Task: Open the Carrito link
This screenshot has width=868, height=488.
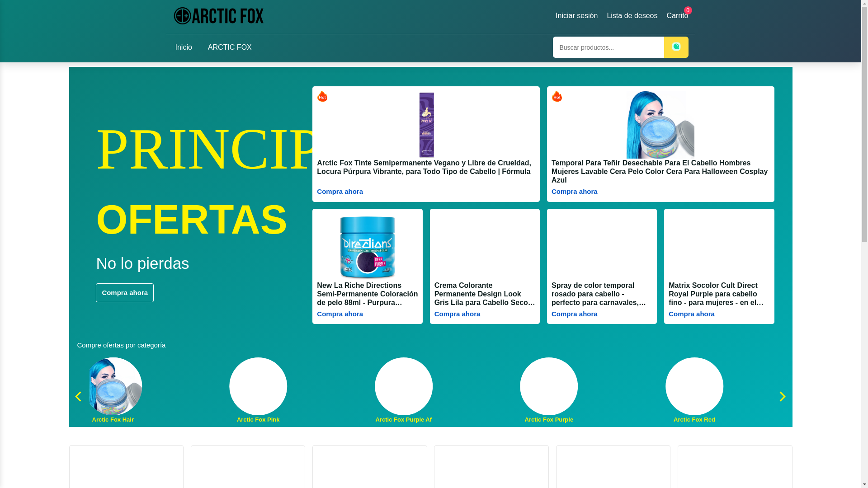Action: (677, 16)
